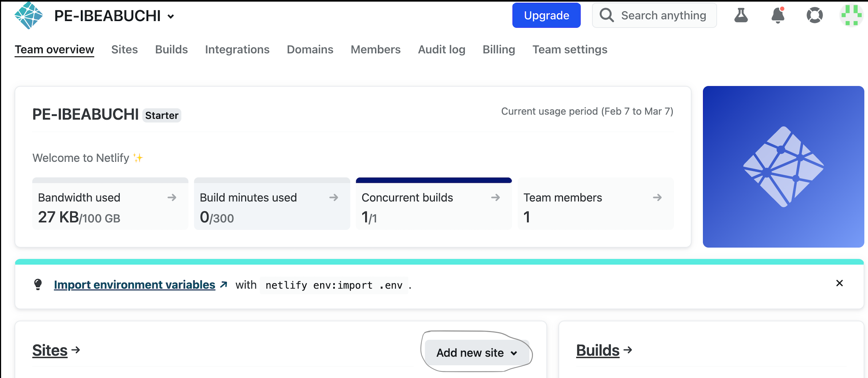This screenshot has height=378, width=868.
Task: Click the Bandwidth used progress bar
Action: tap(110, 180)
